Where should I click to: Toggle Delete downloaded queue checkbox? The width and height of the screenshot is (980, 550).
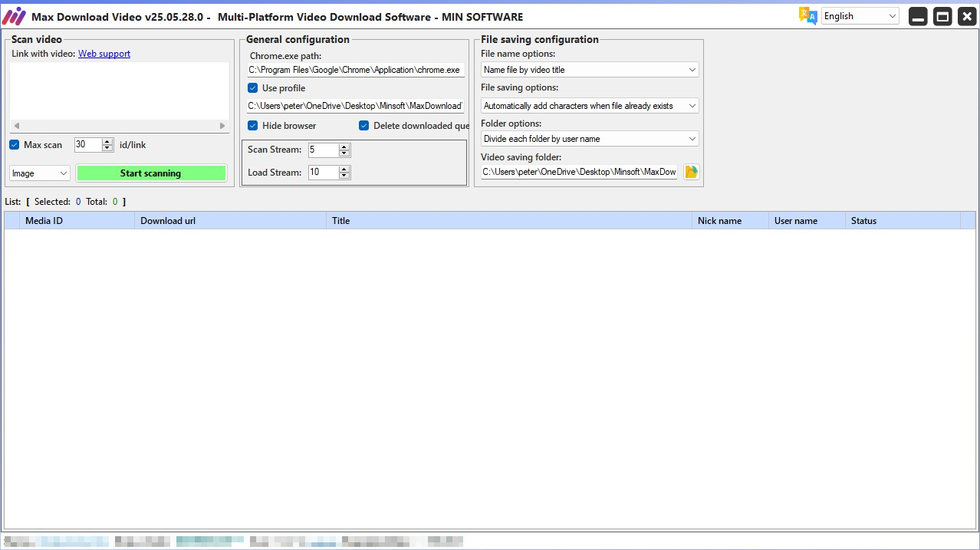[364, 126]
